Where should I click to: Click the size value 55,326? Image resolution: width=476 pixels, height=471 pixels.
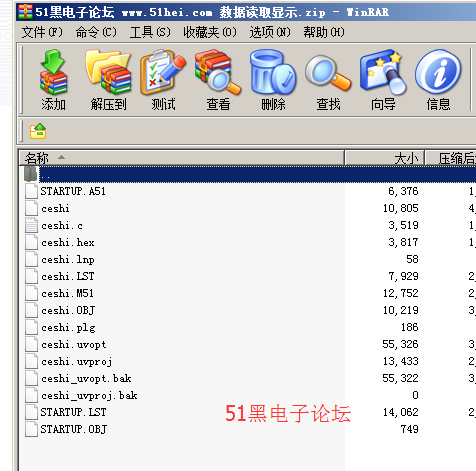pyautogui.click(x=400, y=344)
